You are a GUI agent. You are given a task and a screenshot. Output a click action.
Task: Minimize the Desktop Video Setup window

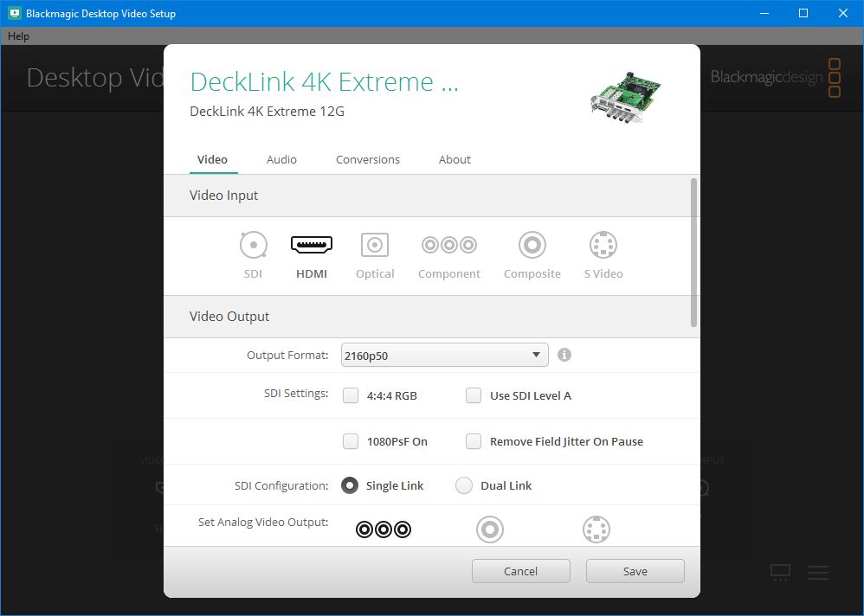click(x=764, y=13)
